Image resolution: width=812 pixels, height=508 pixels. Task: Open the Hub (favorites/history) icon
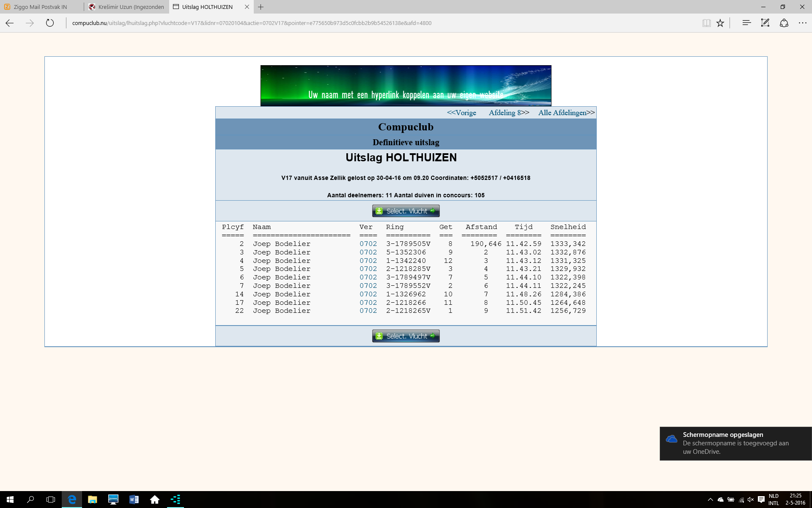(x=746, y=23)
